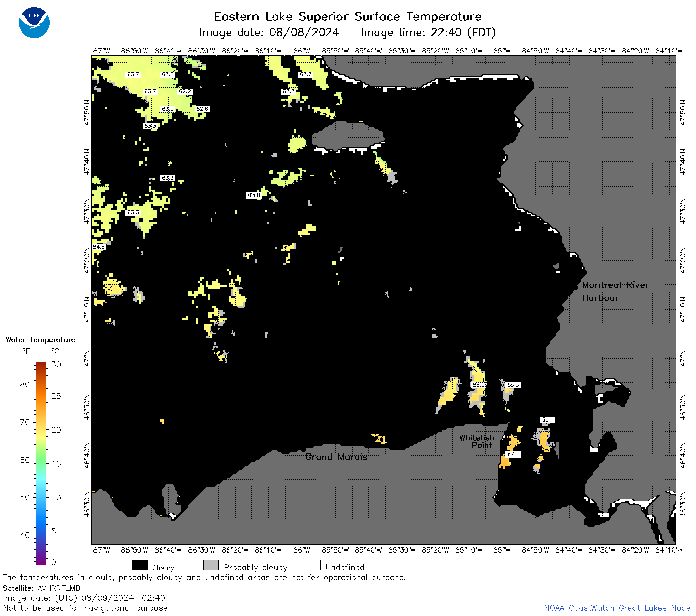The width and height of the screenshot is (696, 616).
Task: Click the 47°50'N label on the right axis
Action: [683, 112]
